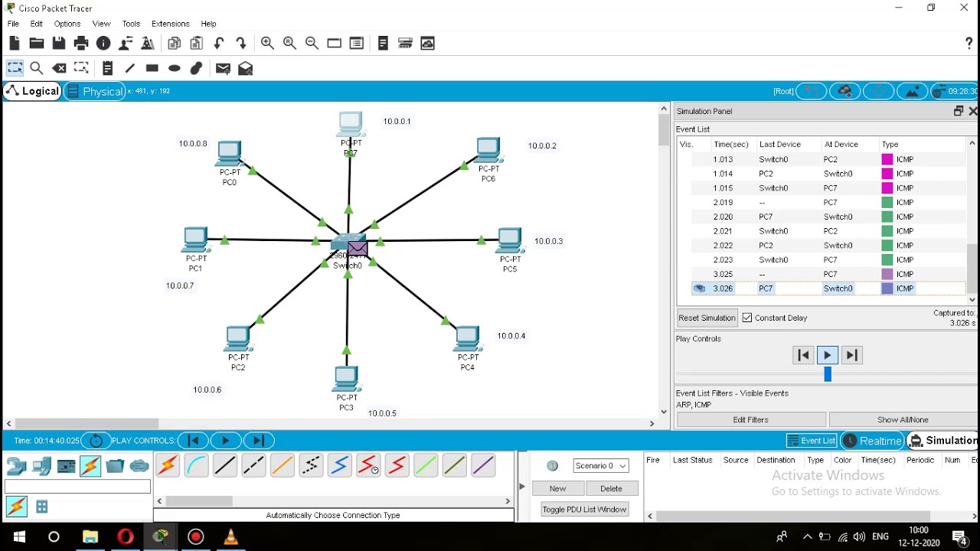Redo the last action

click(241, 44)
